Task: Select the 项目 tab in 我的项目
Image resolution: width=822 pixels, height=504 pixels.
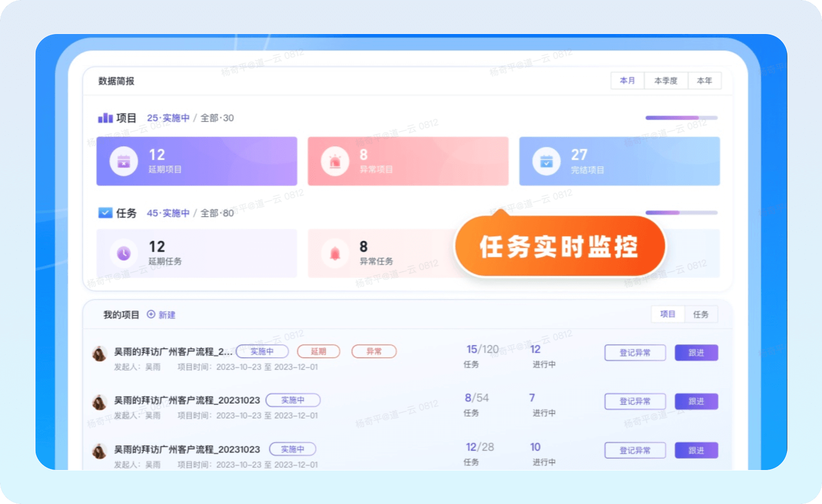Action: [x=667, y=314]
